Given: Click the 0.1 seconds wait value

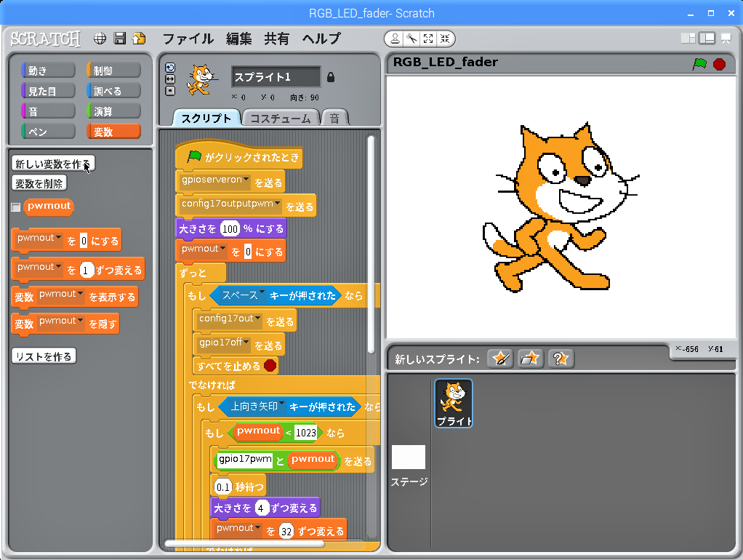Looking at the screenshot, I should 222,487.
